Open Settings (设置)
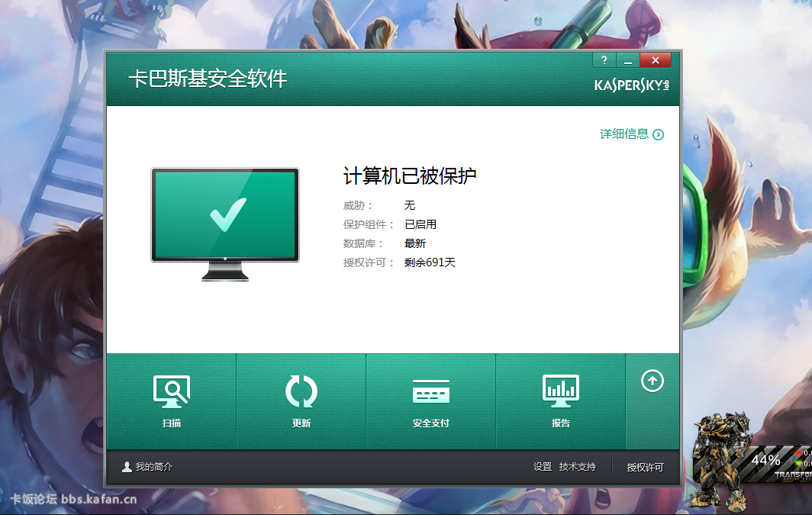This screenshot has width=812, height=515. click(543, 467)
